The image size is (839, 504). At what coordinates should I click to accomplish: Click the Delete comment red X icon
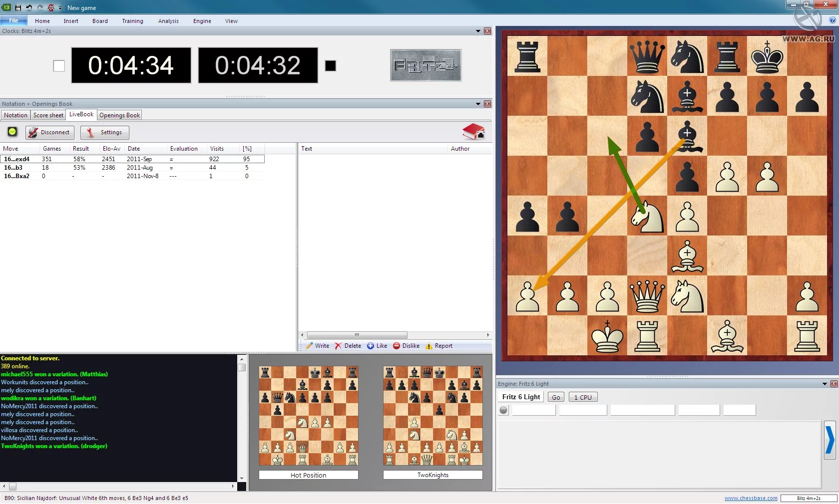(x=339, y=346)
